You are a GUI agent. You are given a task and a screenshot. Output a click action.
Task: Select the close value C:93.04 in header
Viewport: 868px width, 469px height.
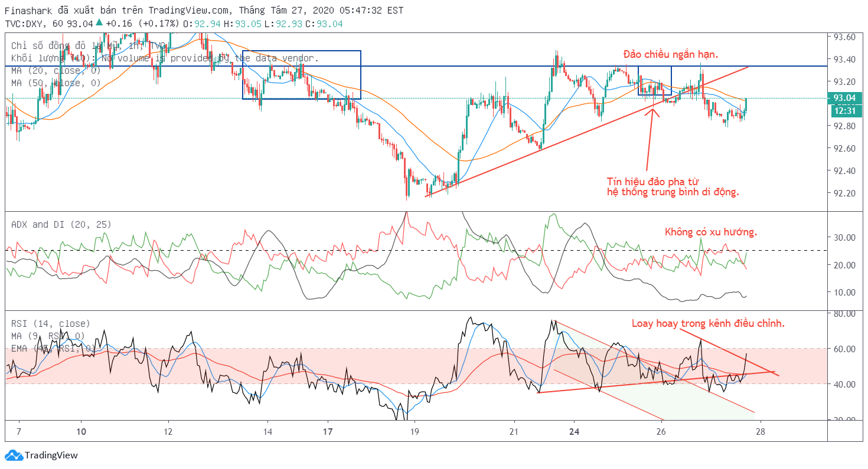[x=324, y=24]
